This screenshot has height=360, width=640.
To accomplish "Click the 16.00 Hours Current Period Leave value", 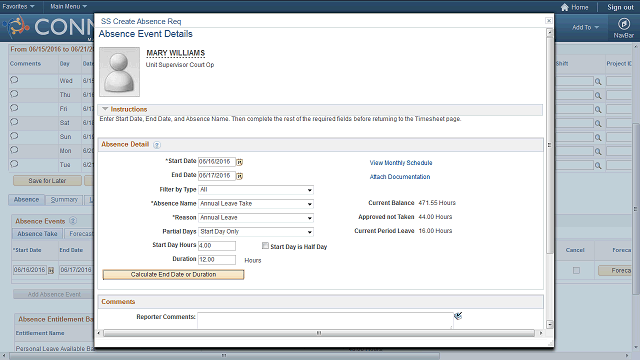I will (x=435, y=231).
